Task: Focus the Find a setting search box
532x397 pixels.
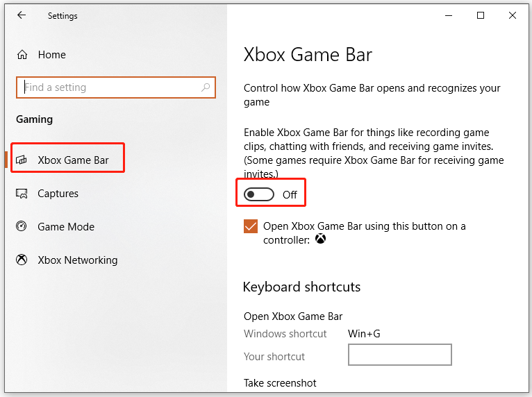Action: 116,87
